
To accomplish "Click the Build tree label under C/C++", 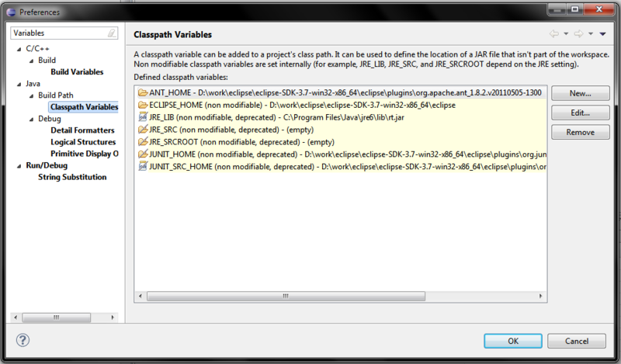I will [47, 61].
